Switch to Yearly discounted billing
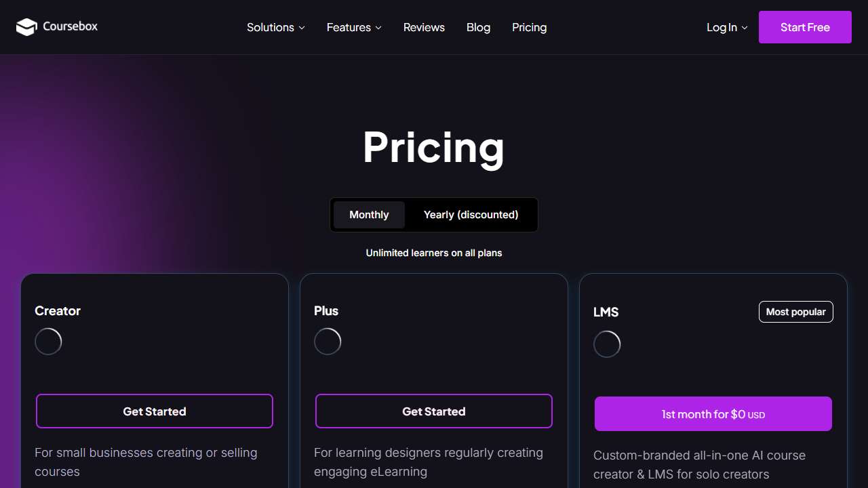868x488 pixels. 471,214
